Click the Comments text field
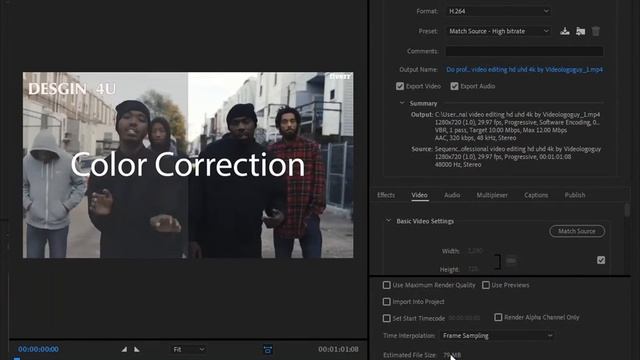 524,51
